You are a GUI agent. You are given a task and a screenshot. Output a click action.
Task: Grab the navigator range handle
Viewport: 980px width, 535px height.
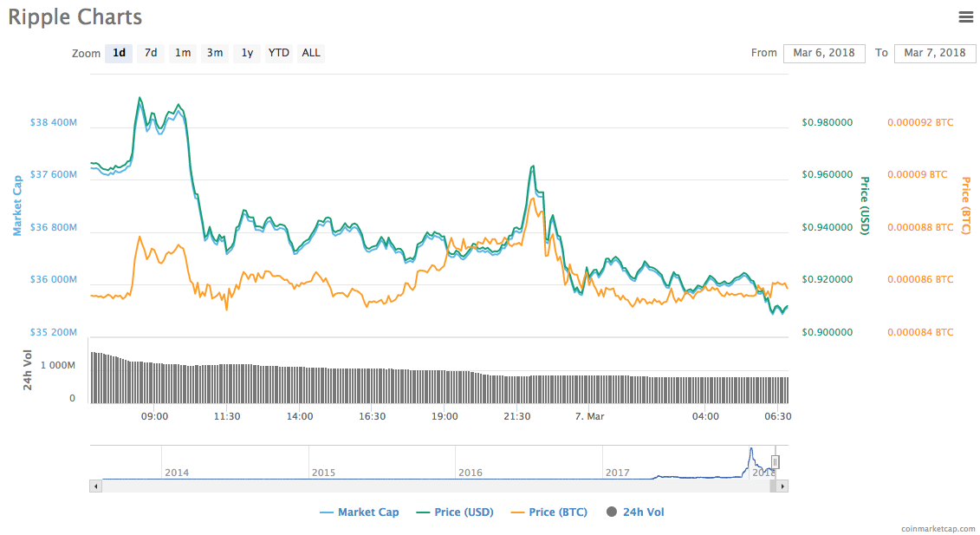point(775,462)
